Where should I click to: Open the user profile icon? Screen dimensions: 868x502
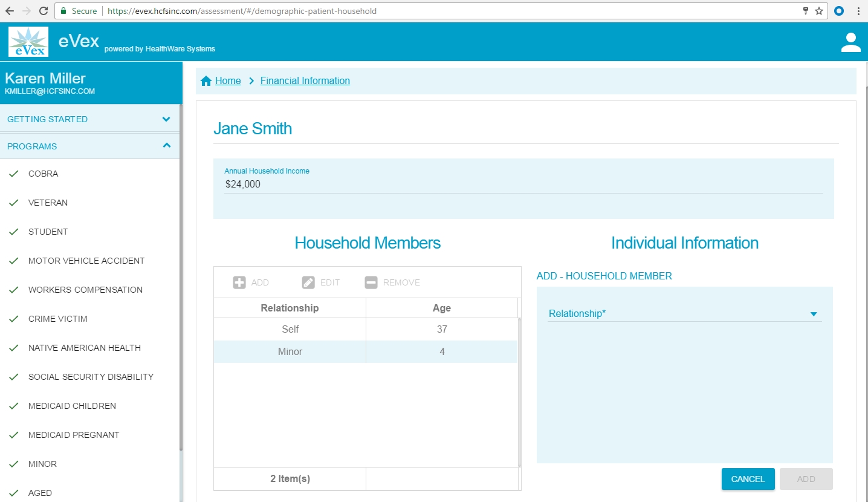[850, 42]
